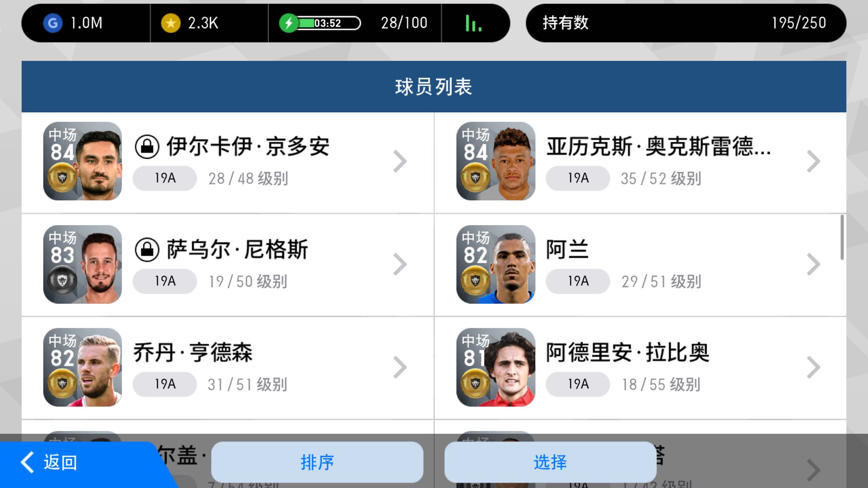Click the black ball badge on 萨乌尔·尼格斯's card
Viewport: 868px width, 488px height.
coord(62,281)
